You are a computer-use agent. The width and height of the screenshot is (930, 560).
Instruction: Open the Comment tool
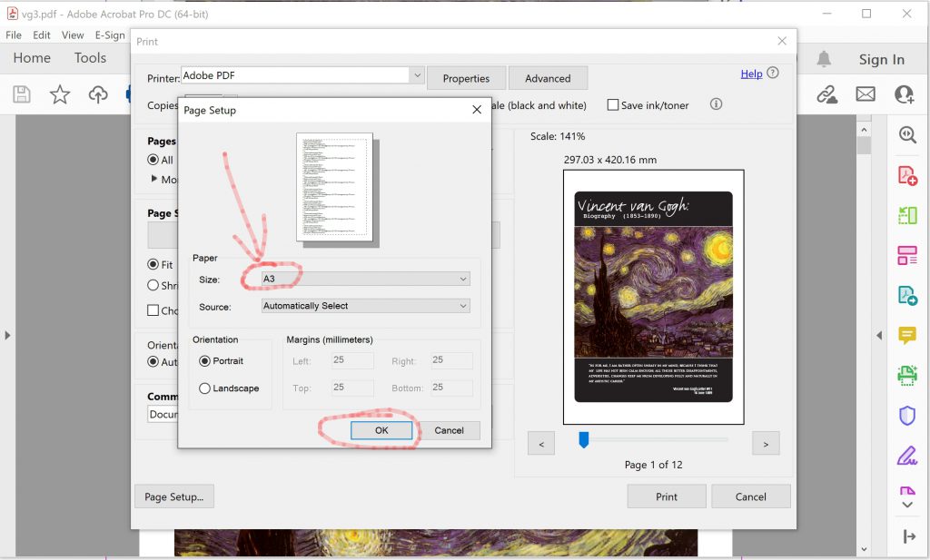tap(906, 336)
